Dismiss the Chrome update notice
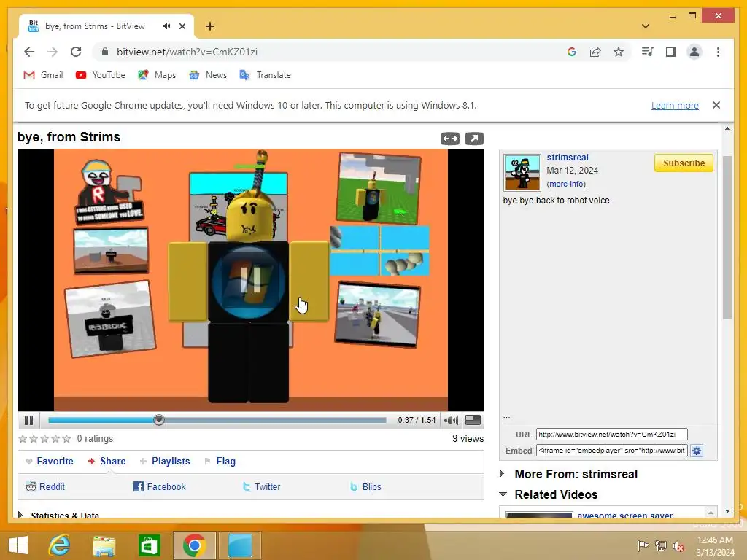747x560 pixels. [x=716, y=105]
